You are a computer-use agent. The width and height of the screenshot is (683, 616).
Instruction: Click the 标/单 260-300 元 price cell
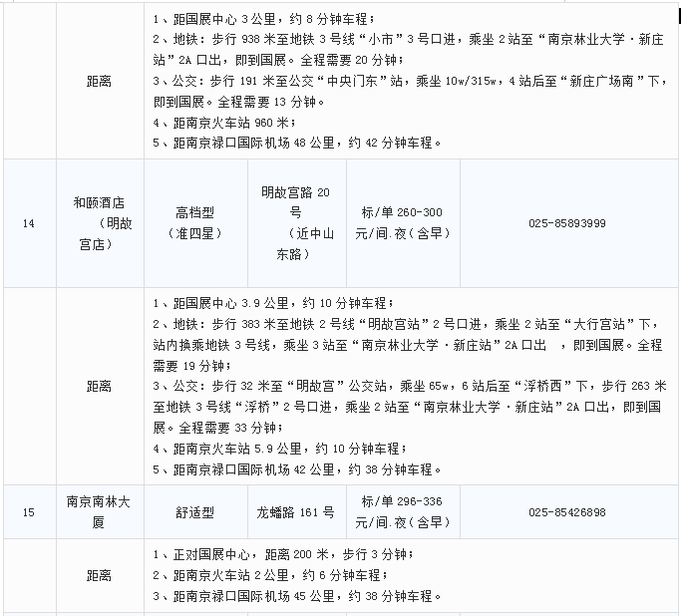[x=402, y=223]
